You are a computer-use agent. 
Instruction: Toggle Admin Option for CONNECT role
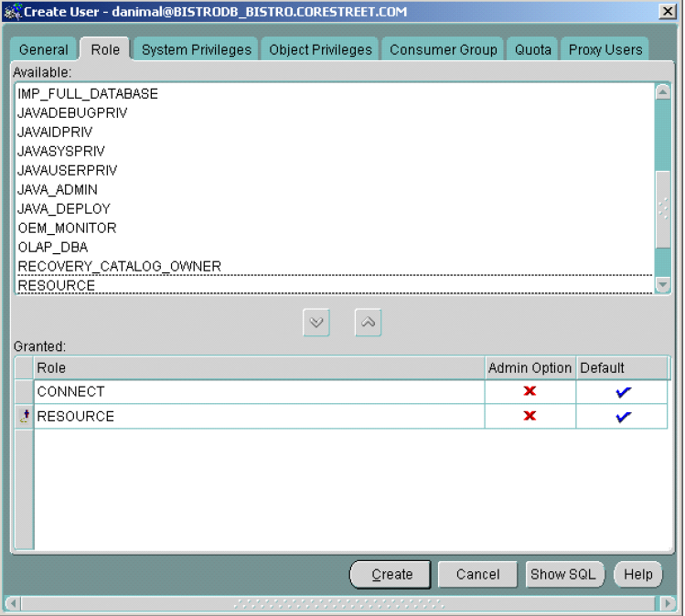530,392
